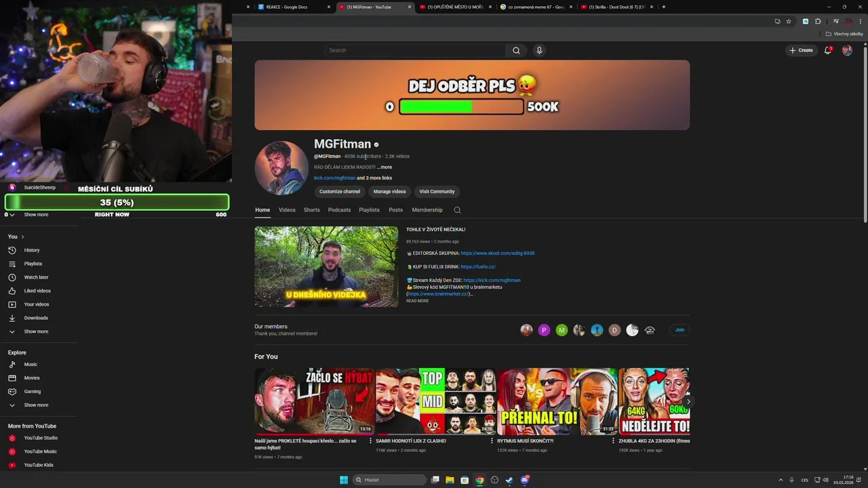Open Liked videos in the sidebar

(39, 291)
